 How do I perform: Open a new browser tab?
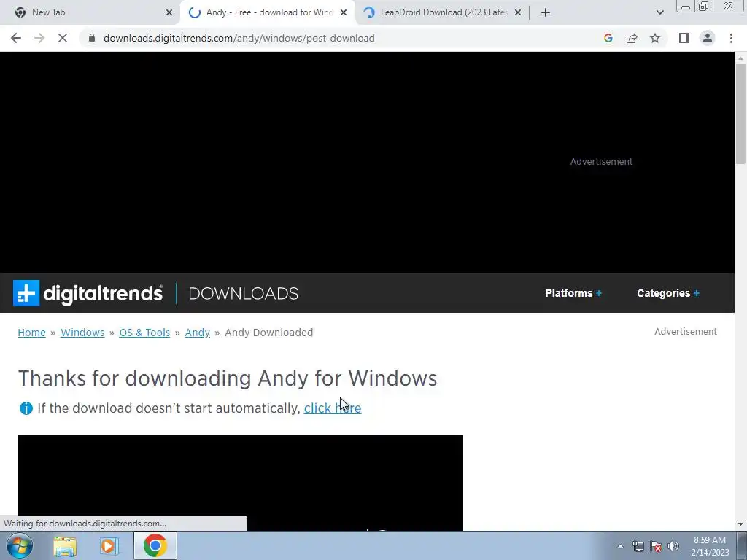pos(546,12)
